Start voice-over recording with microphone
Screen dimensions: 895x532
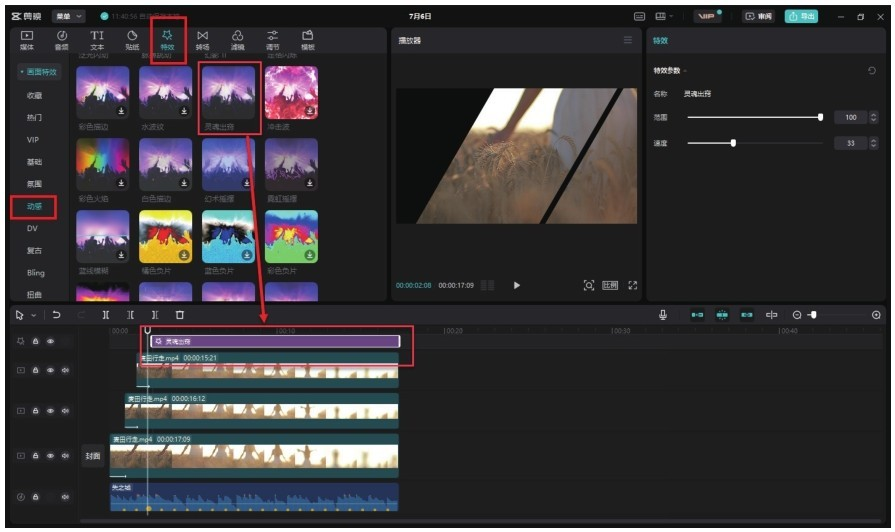[663, 315]
